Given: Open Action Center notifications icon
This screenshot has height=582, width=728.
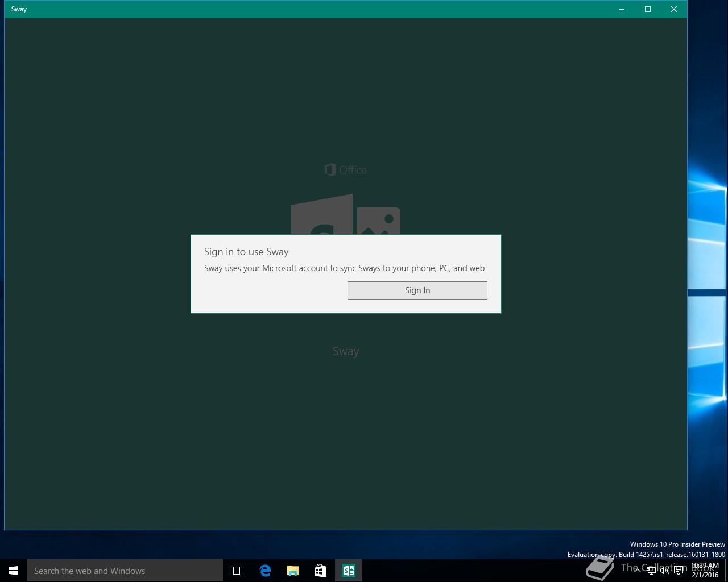Looking at the screenshot, I should 679,571.
